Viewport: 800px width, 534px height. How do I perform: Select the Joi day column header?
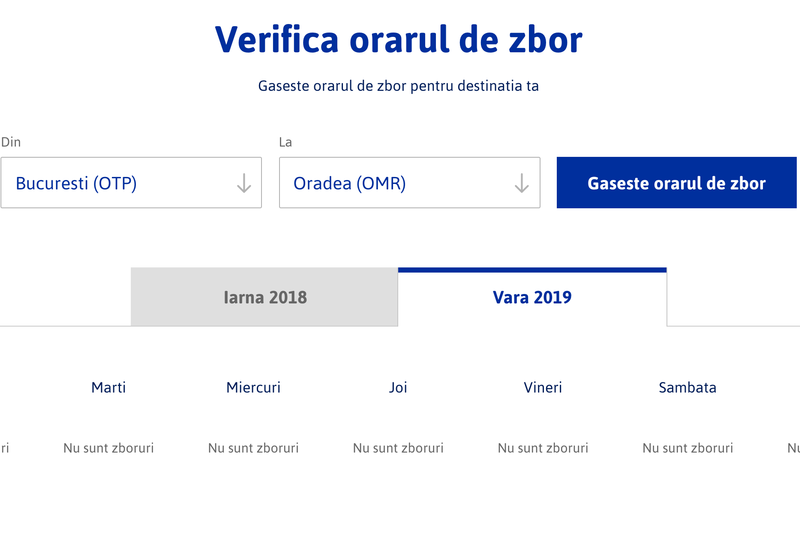pos(398,387)
